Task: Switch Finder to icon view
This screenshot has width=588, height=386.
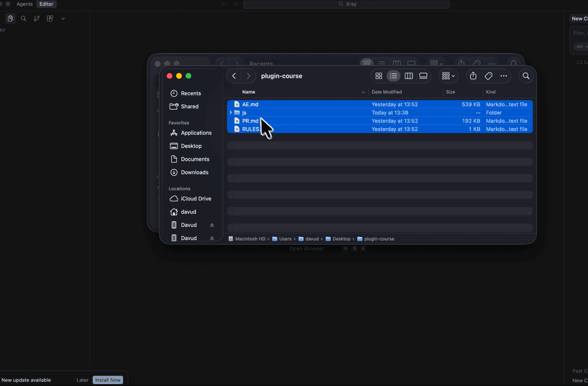Action: 379,76
